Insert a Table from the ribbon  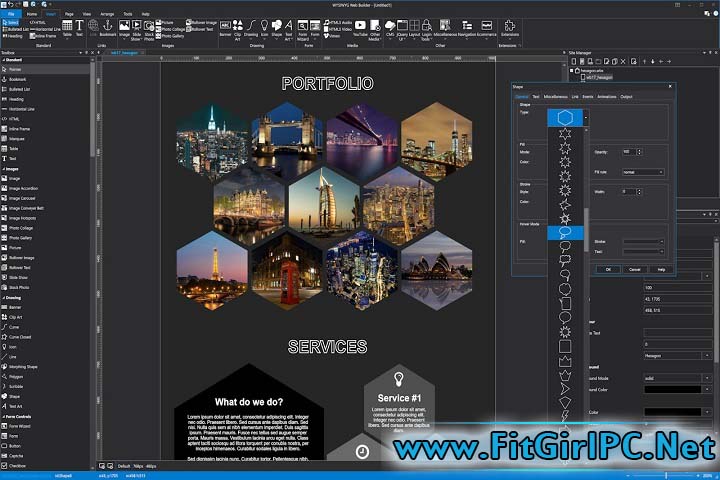tap(67, 27)
